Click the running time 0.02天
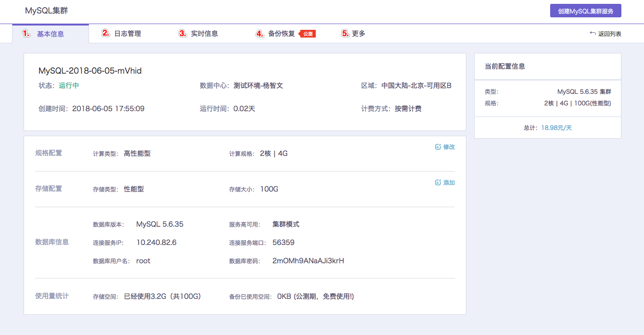644x335 pixels. click(x=244, y=109)
